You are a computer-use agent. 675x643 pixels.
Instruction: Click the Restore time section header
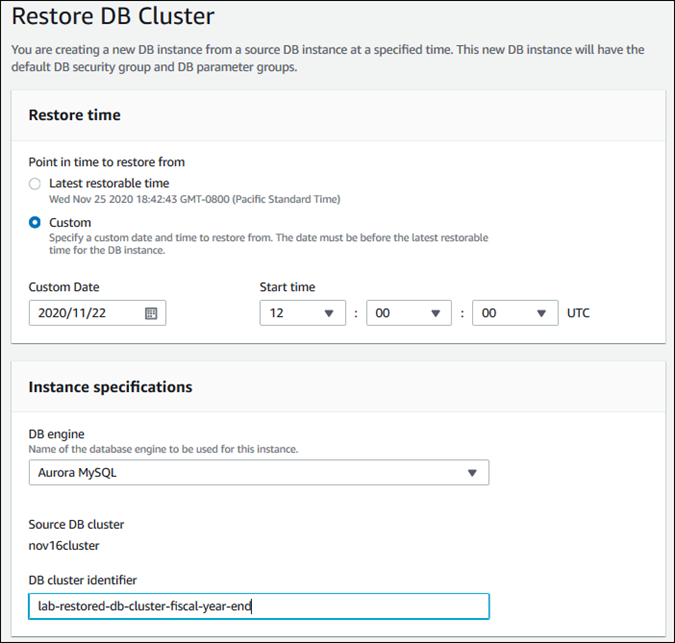click(75, 115)
